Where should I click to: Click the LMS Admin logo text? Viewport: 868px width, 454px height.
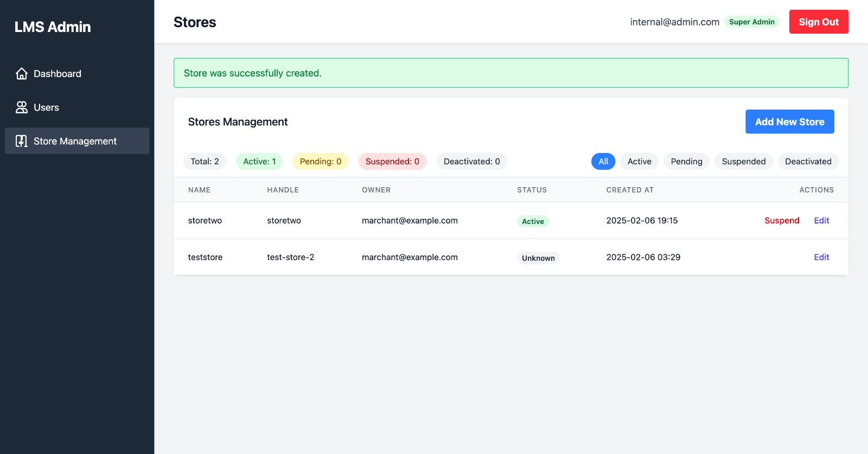coord(53,27)
